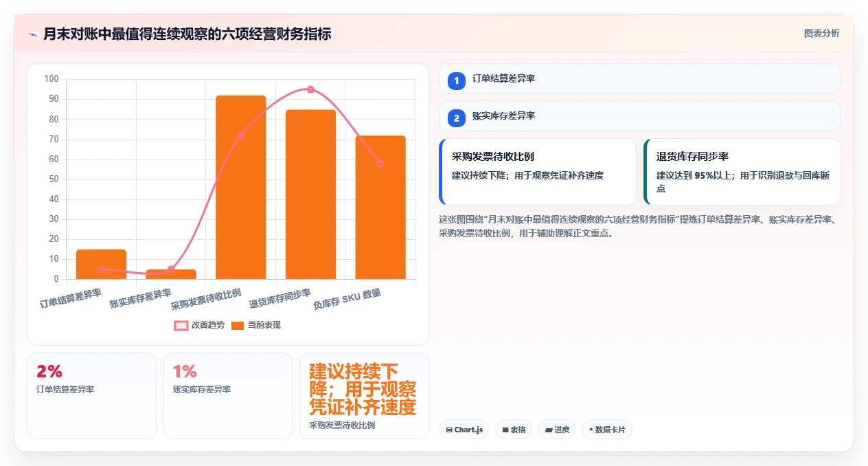Click the x-axis label 账实库存差异率
The width and height of the screenshot is (868, 466).
140,298
